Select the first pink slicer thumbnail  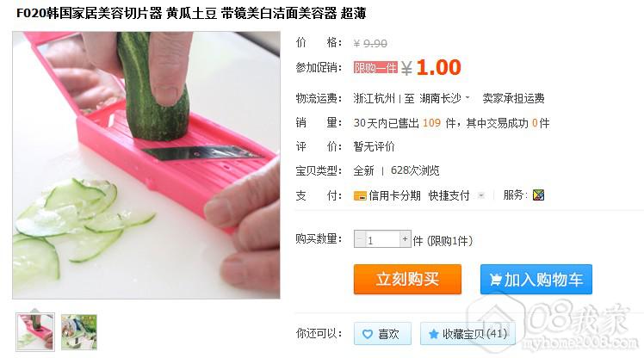coord(35,331)
